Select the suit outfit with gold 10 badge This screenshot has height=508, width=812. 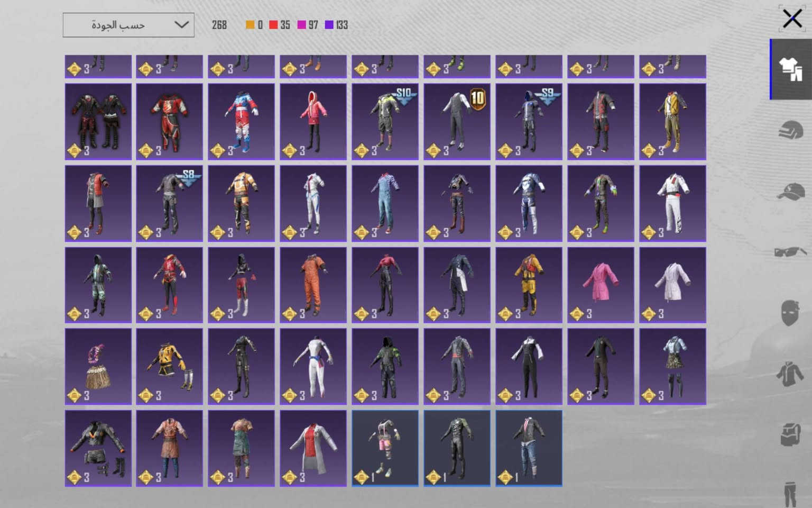pyautogui.click(x=457, y=122)
